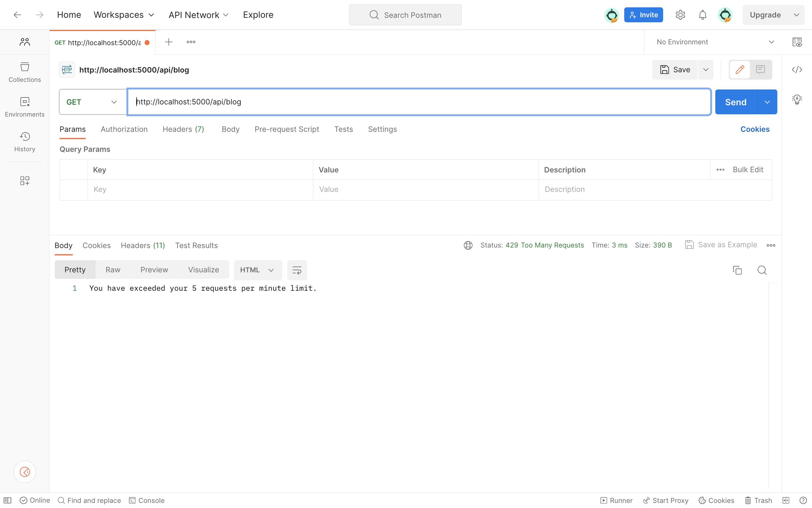
Task: Toggle line wrap in response viewer
Action: point(297,270)
